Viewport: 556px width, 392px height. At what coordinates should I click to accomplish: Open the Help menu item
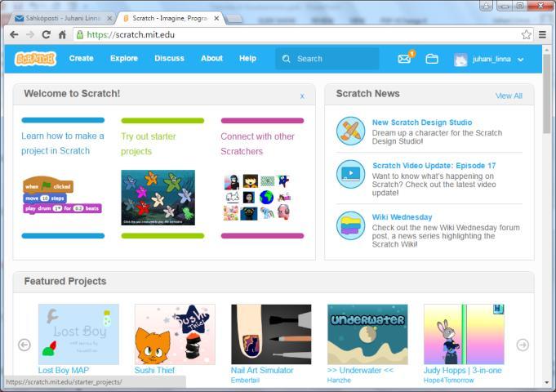click(247, 59)
